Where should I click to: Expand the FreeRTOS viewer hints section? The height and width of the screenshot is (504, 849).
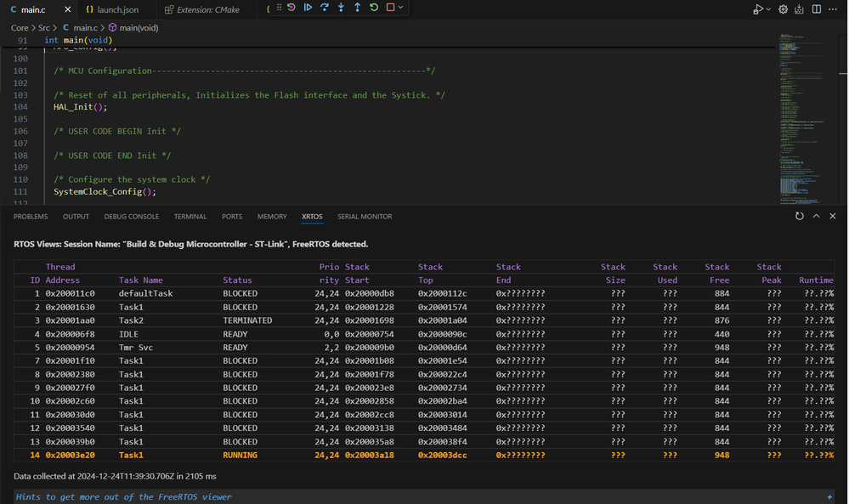[x=829, y=497]
